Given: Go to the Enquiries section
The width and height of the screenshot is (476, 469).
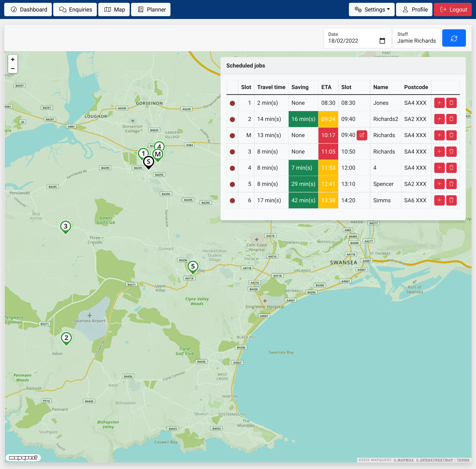Looking at the screenshot, I should 75,9.
